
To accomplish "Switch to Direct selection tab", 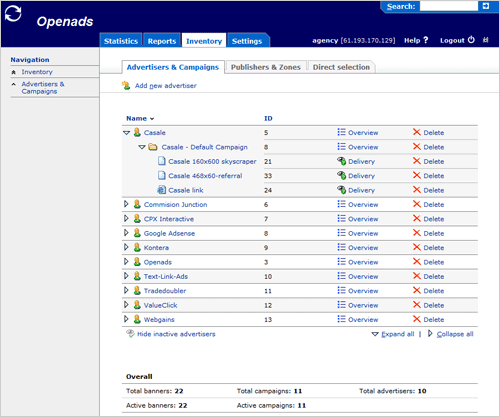I will [x=341, y=67].
